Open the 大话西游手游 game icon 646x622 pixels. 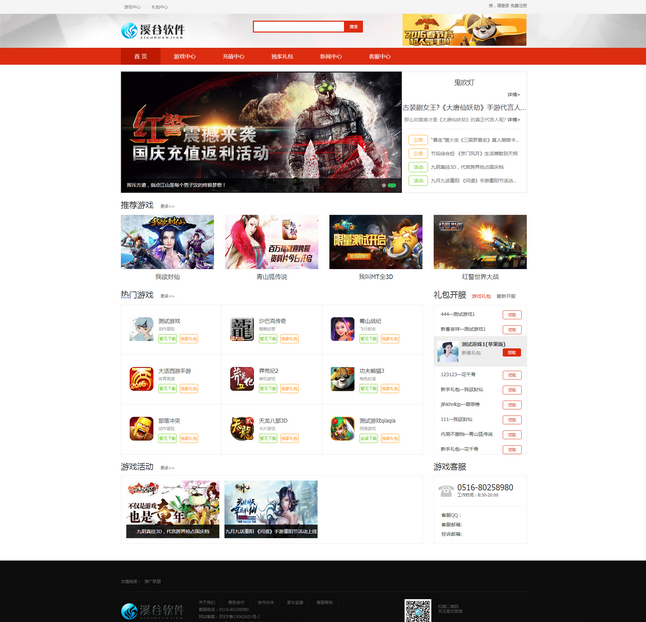pos(141,379)
